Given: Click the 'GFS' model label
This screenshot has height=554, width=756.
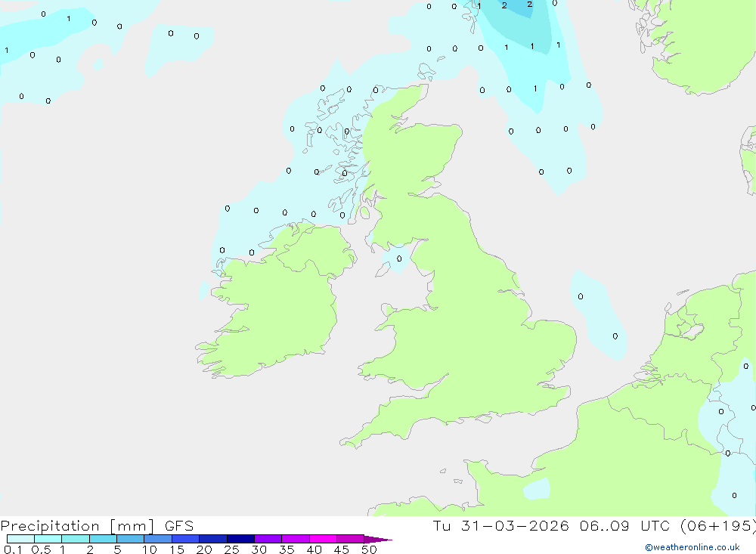Looking at the screenshot, I should click(x=179, y=525).
